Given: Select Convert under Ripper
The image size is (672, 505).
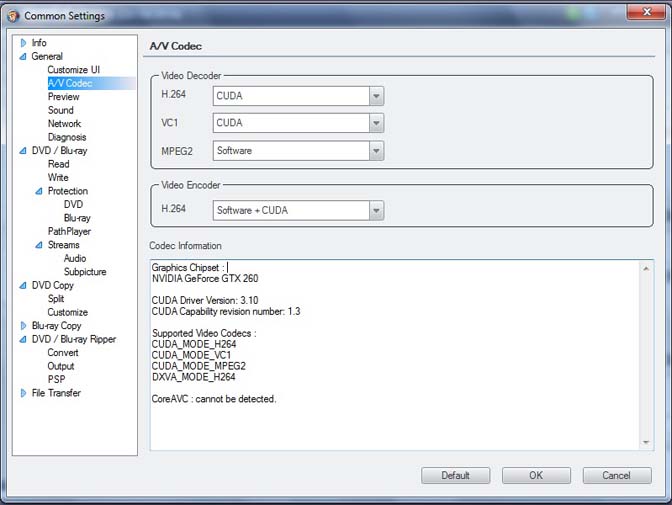Looking at the screenshot, I should [63, 353].
